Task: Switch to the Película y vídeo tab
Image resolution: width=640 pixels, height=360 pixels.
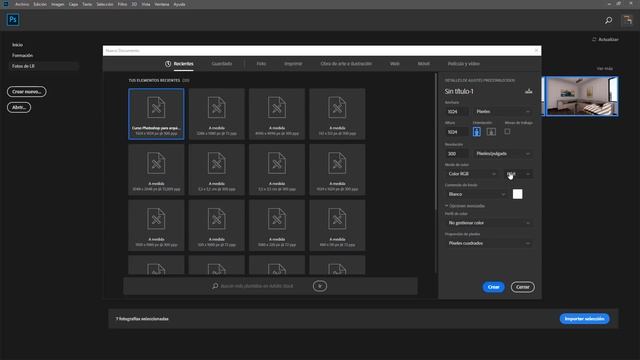Action: [x=464, y=64]
